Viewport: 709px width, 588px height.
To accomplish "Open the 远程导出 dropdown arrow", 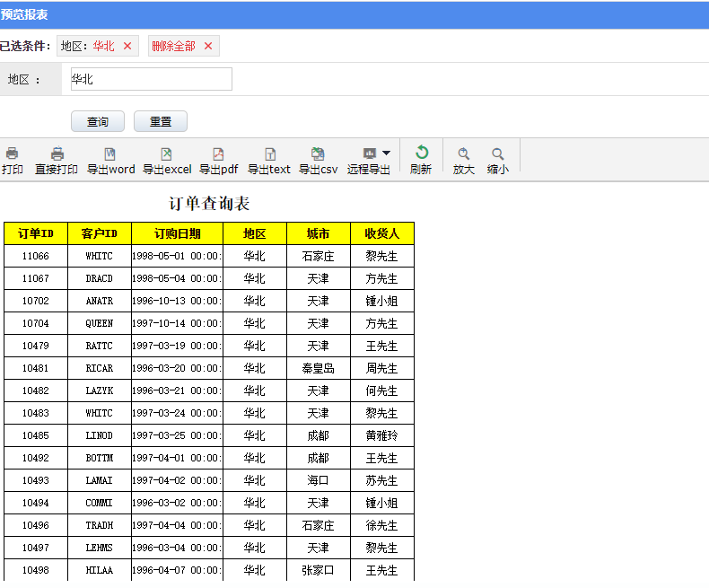I will [x=386, y=154].
